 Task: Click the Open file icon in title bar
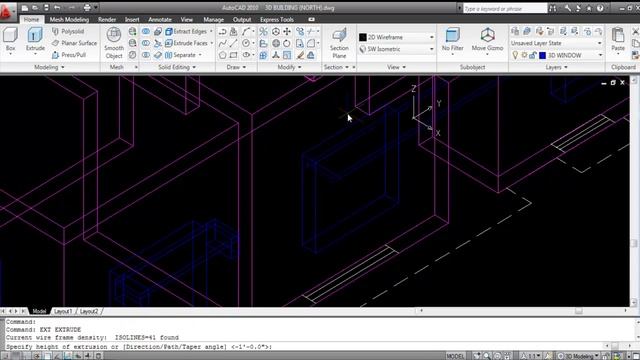(35, 8)
